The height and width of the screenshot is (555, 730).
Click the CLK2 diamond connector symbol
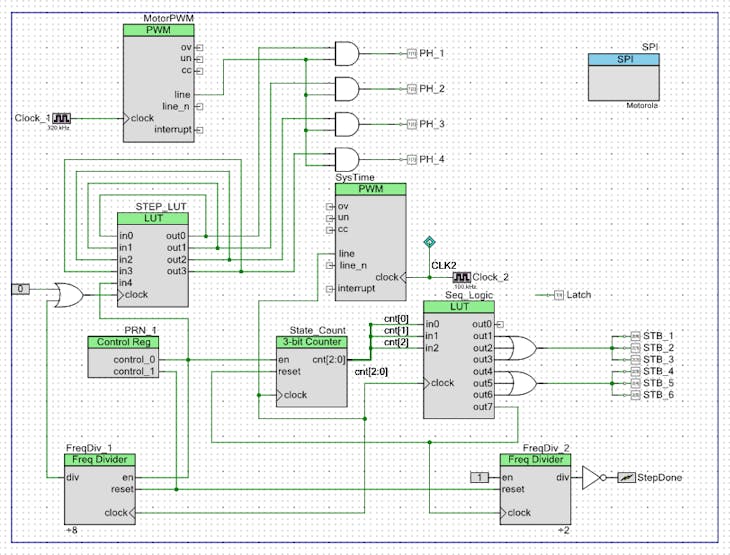point(429,242)
